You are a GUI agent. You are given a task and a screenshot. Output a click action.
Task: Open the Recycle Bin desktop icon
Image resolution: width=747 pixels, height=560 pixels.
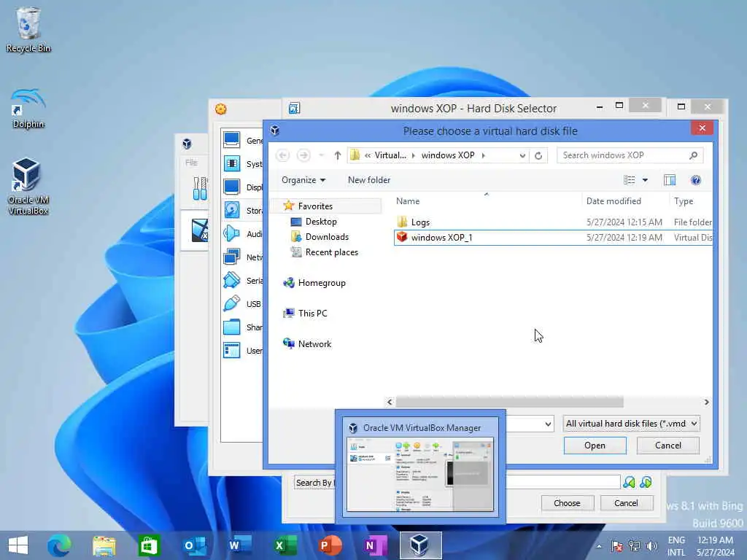click(x=28, y=29)
